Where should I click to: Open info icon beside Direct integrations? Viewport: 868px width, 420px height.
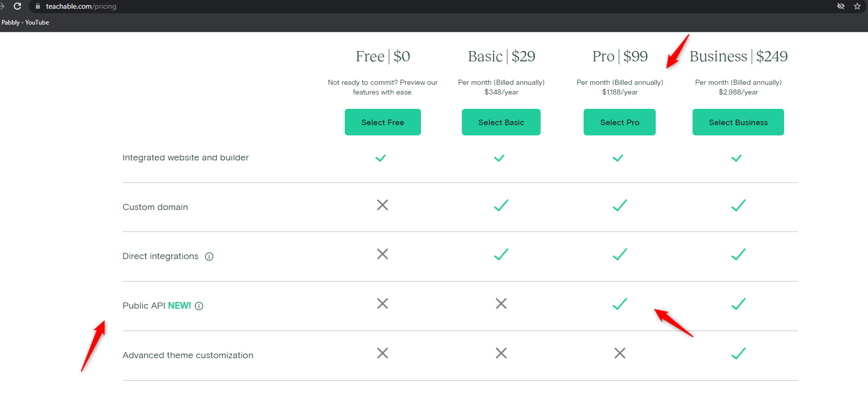tap(209, 256)
